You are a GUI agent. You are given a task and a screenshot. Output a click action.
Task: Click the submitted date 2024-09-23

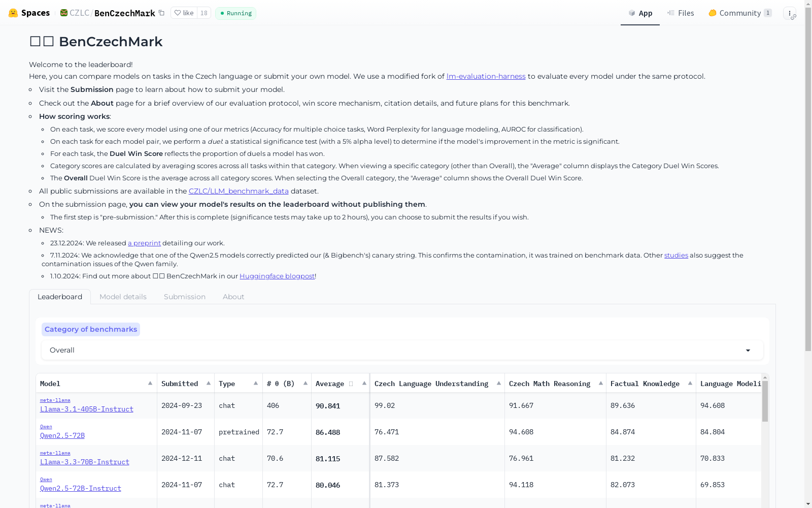pos(182,405)
